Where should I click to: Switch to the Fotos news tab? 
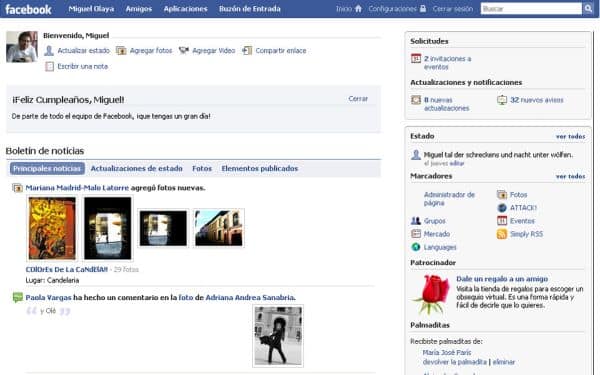[202, 168]
